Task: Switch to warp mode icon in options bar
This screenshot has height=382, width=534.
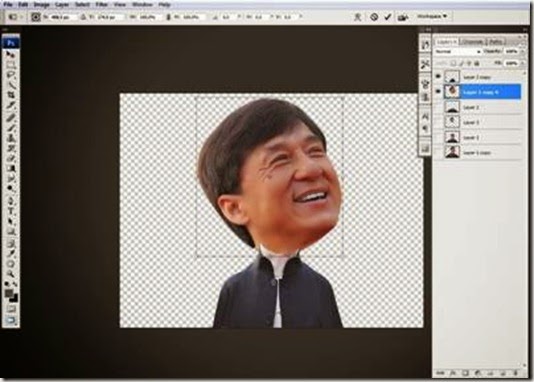Action: coord(357,17)
